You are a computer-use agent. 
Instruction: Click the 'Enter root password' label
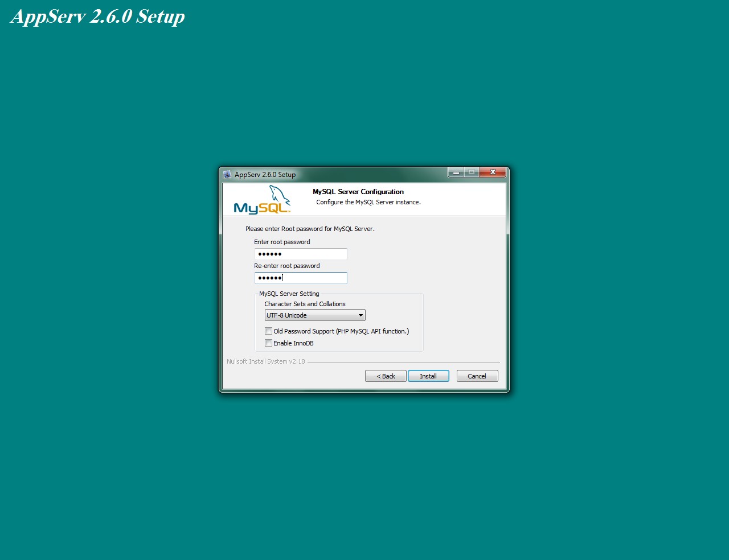coord(282,242)
